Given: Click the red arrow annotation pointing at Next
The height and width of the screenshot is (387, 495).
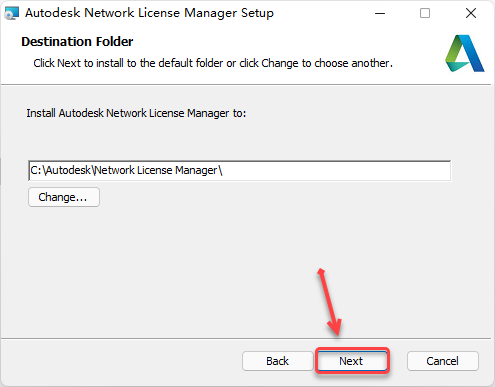Looking at the screenshot, I should tap(330, 302).
